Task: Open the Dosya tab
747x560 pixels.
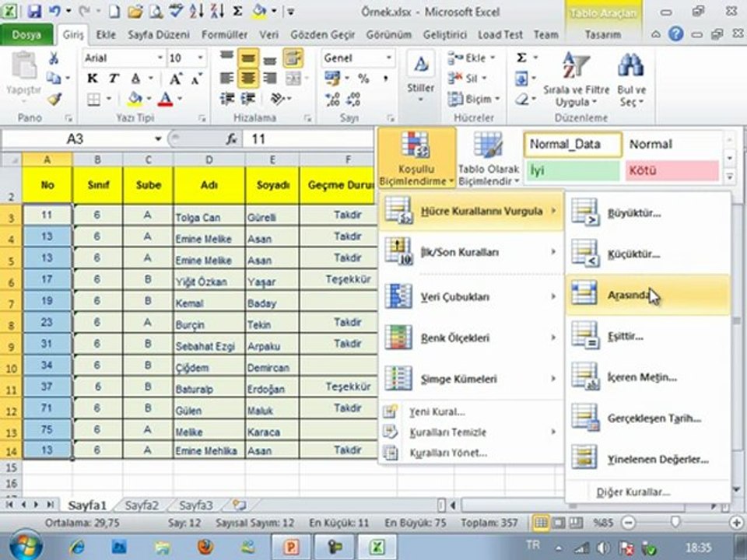Action: (x=26, y=35)
